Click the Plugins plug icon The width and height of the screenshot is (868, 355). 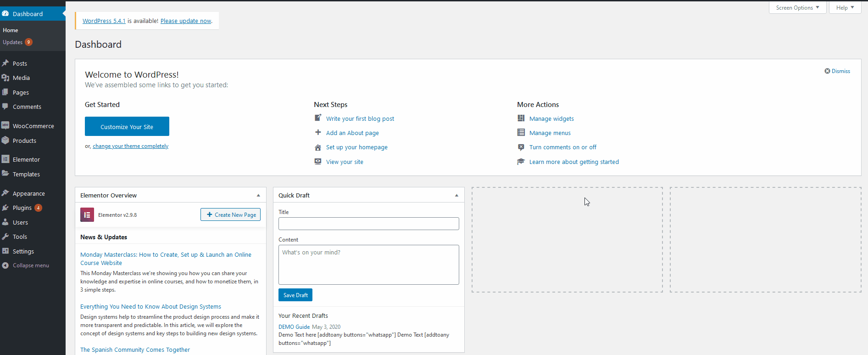pos(6,208)
